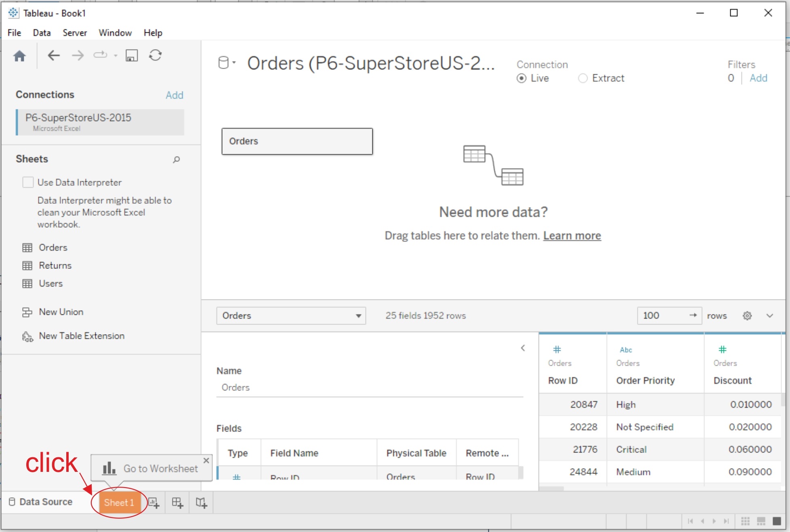790x532 pixels.
Task: Open the Data menu
Action: 42,33
